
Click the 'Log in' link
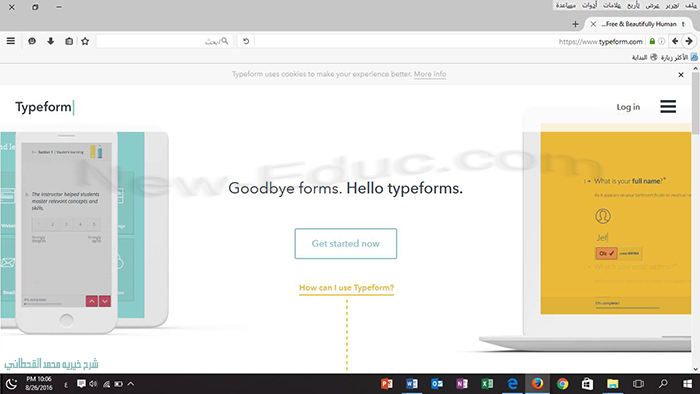(628, 107)
